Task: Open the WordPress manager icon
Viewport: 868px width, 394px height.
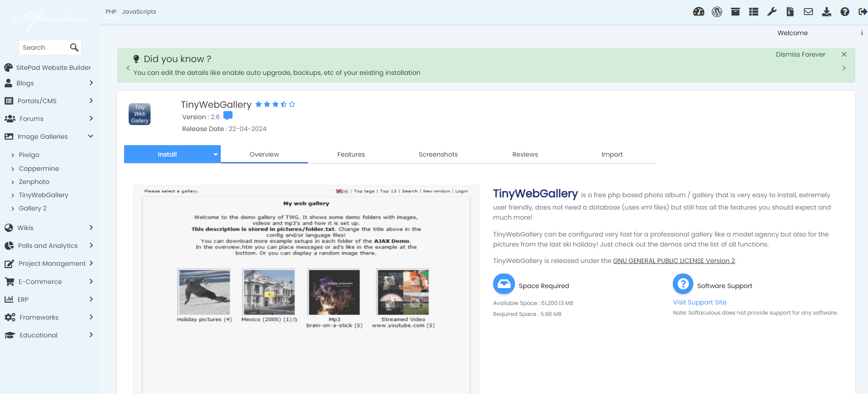Action: 717,12
